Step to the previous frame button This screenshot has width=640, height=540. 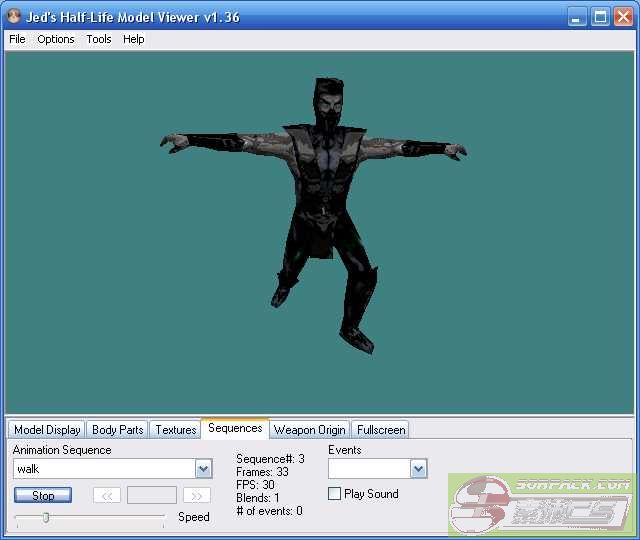pos(107,496)
